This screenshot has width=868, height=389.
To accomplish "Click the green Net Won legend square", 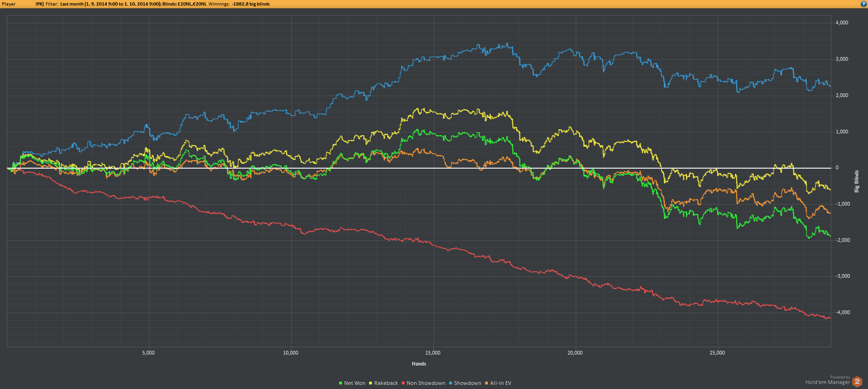I will click(x=341, y=383).
